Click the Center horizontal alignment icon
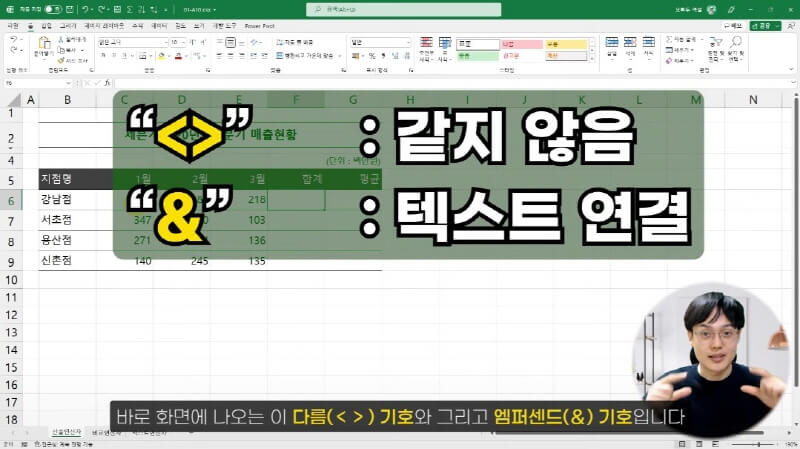800x449 pixels. (231, 56)
